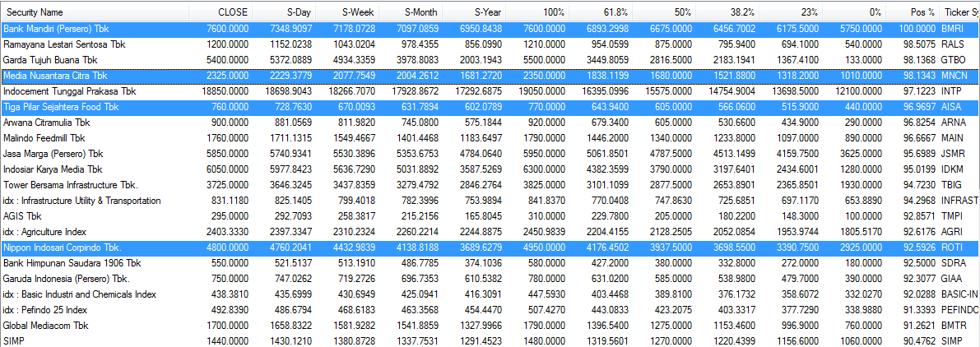
Task: Click ticker symbol AISA
Action: (x=951, y=107)
